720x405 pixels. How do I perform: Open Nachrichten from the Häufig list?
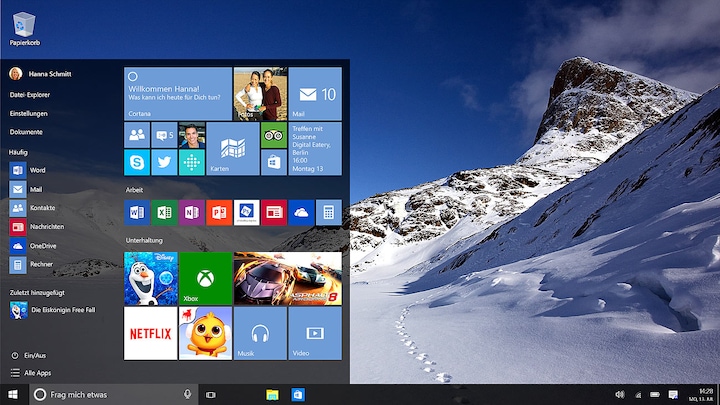pyautogui.click(x=37, y=226)
